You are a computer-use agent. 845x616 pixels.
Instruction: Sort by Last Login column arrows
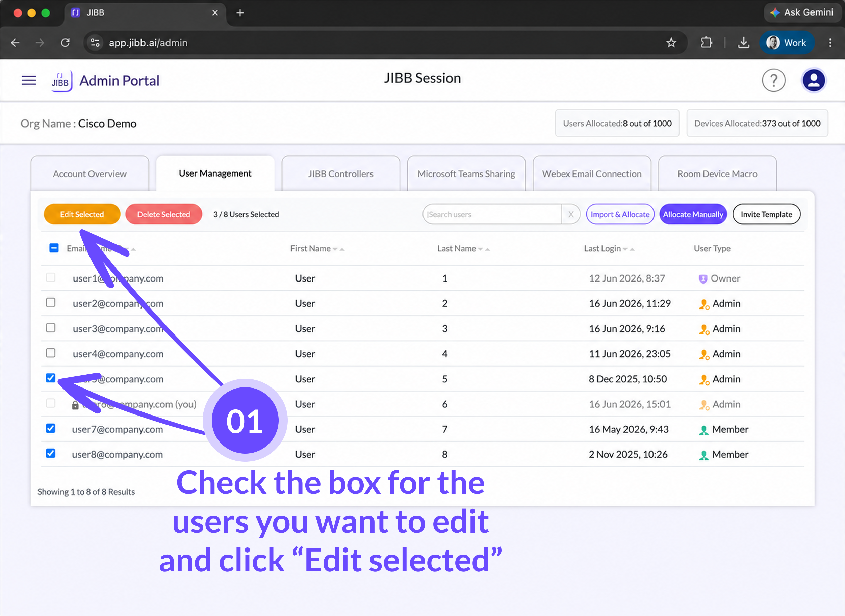629,249
